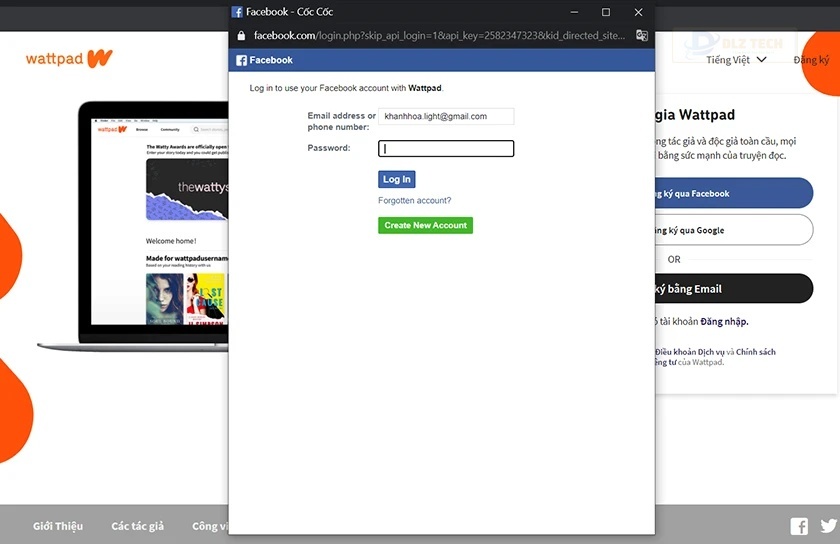
Task: Close the Facebook login popup
Action: click(638, 12)
